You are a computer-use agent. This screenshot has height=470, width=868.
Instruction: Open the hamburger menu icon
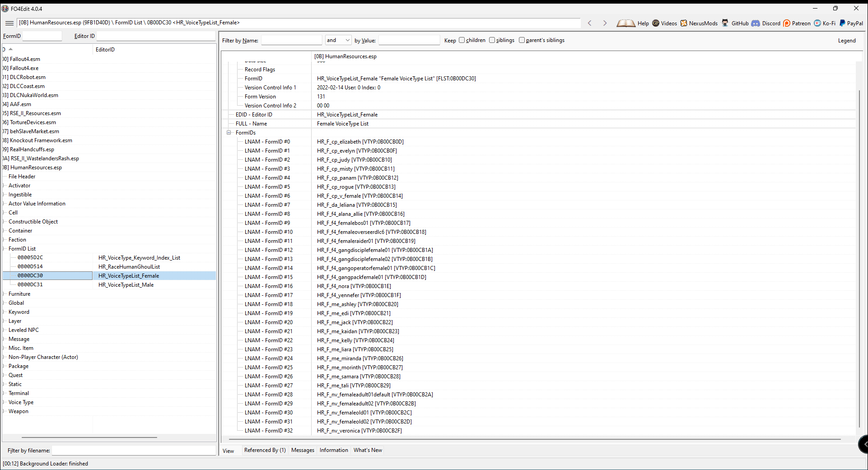pos(9,23)
